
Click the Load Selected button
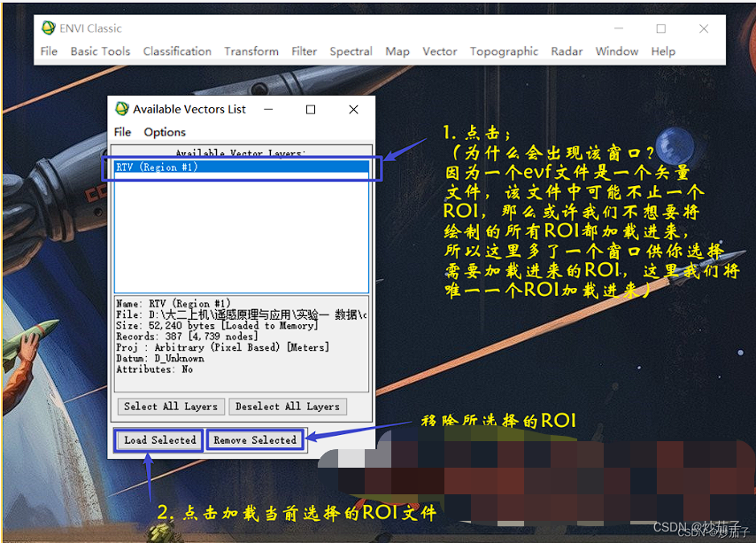(x=160, y=439)
